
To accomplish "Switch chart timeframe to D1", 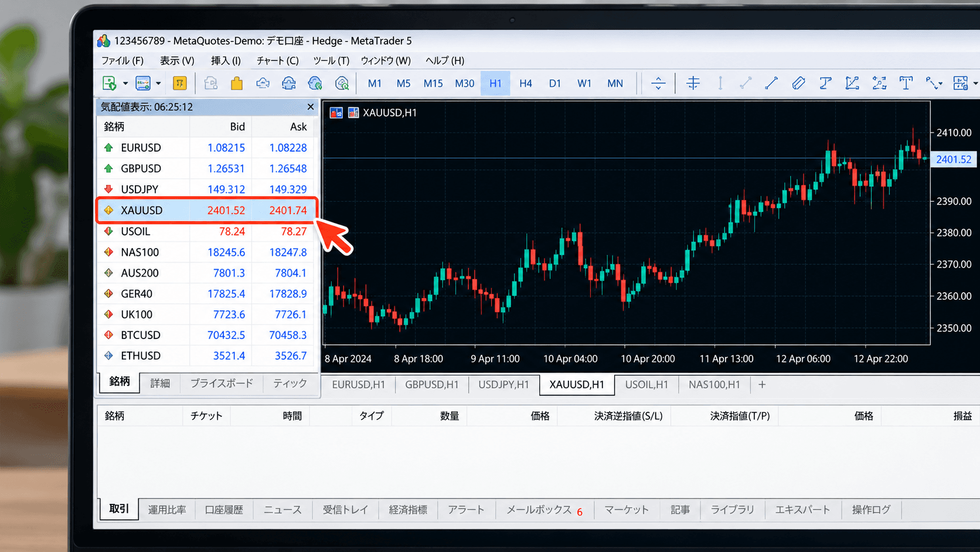I will [x=555, y=83].
